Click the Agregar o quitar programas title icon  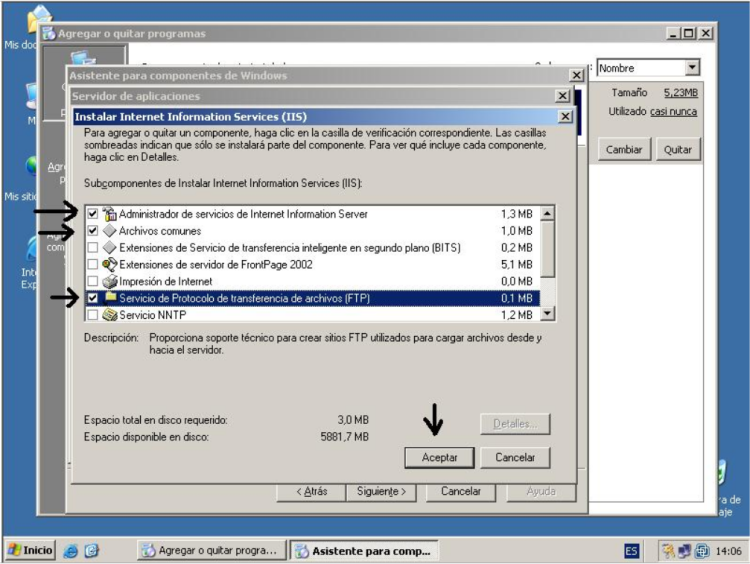pos(48,33)
